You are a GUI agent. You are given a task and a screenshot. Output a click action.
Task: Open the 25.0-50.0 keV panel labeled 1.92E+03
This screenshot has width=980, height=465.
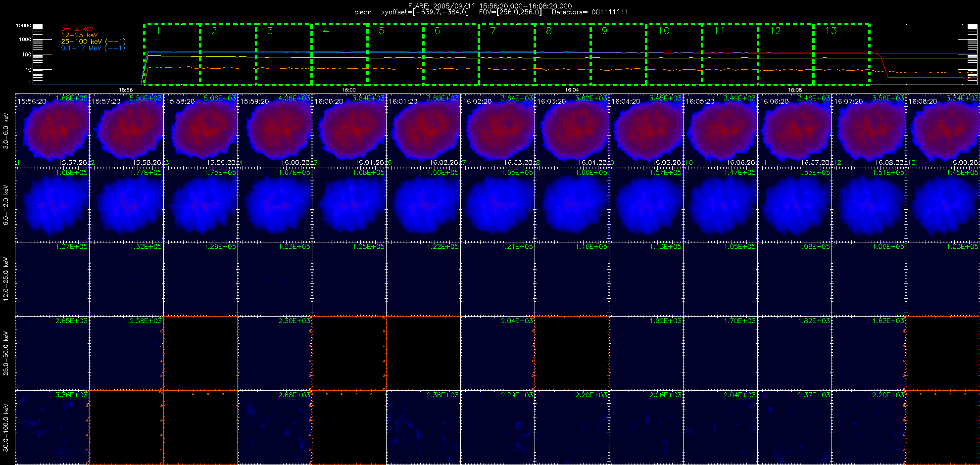tap(646, 353)
